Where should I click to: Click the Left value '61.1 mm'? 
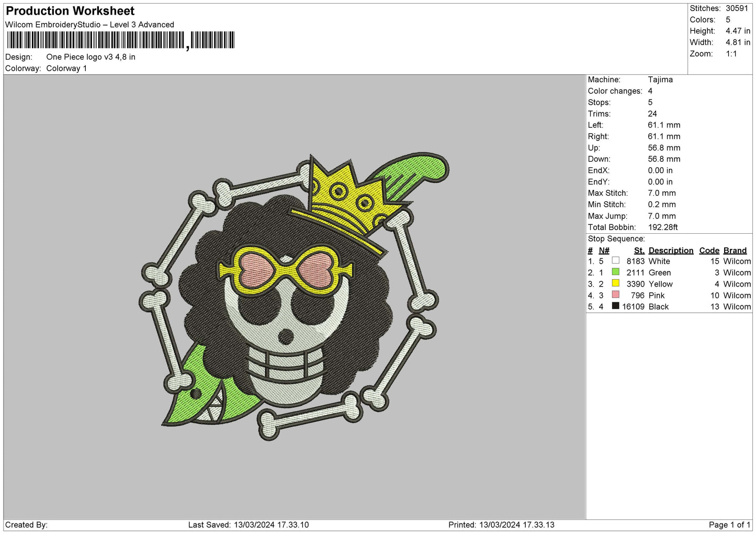click(664, 125)
